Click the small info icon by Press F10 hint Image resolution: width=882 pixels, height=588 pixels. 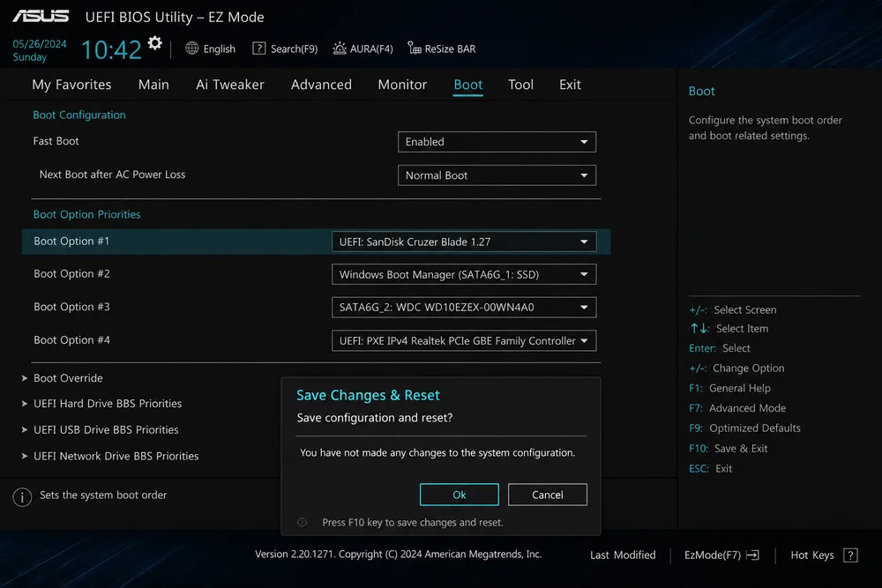(302, 522)
